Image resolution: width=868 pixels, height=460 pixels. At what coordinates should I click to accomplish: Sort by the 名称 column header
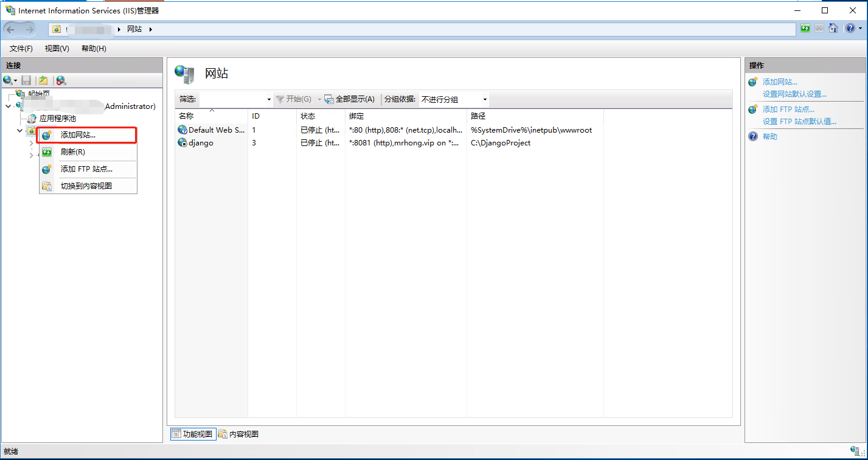pos(211,116)
